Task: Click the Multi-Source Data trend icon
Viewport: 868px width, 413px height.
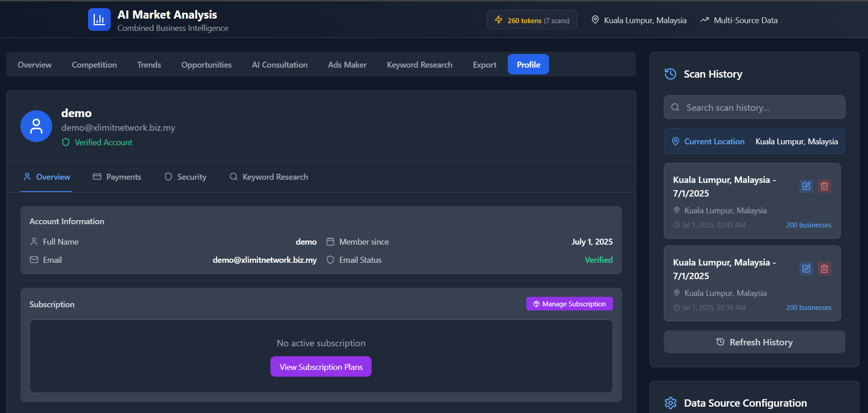Action: [705, 20]
